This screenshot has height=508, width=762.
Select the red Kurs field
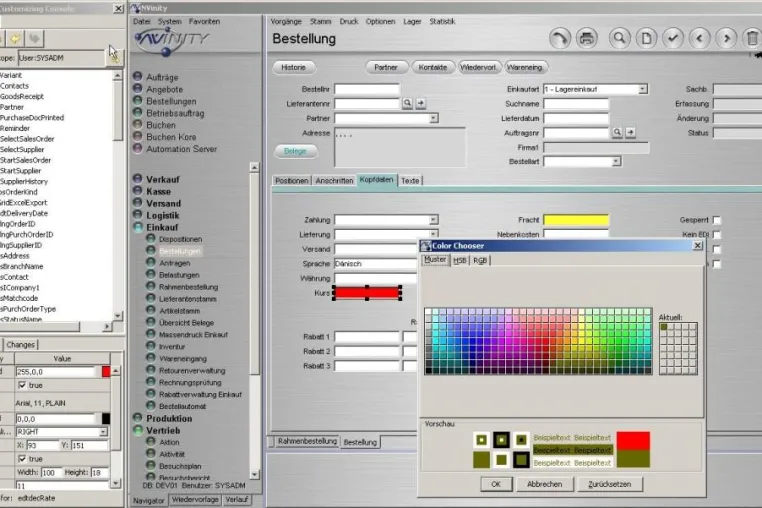tap(367, 293)
